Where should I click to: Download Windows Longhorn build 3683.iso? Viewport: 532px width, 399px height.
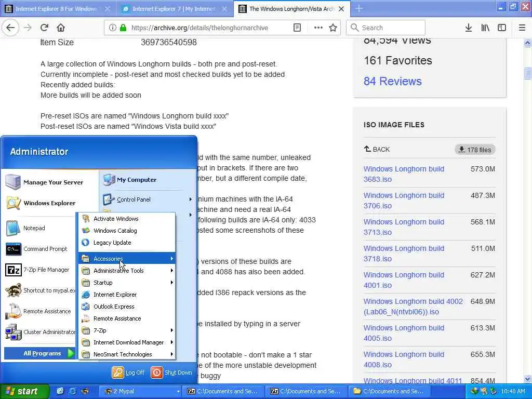point(404,174)
